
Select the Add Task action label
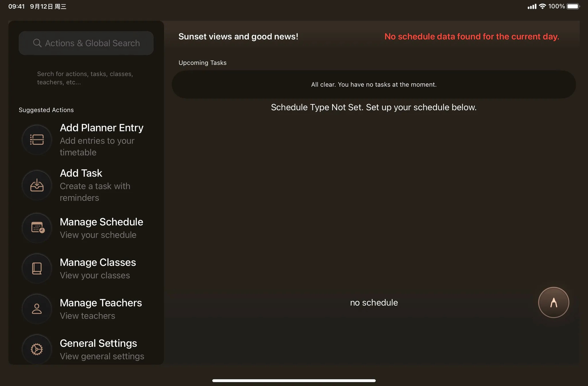click(81, 173)
